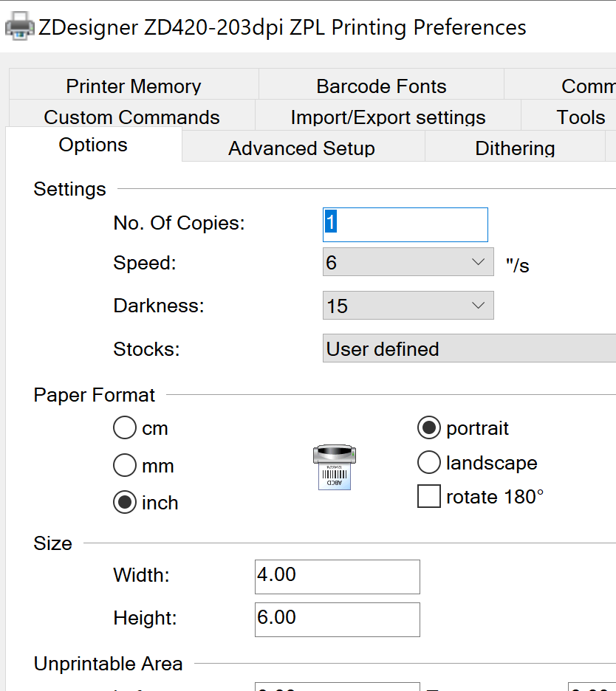The height and width of the screenshot is (691, 616).
Task: Go to the Custom Commands tab
Action: click(x=131, y=117)
